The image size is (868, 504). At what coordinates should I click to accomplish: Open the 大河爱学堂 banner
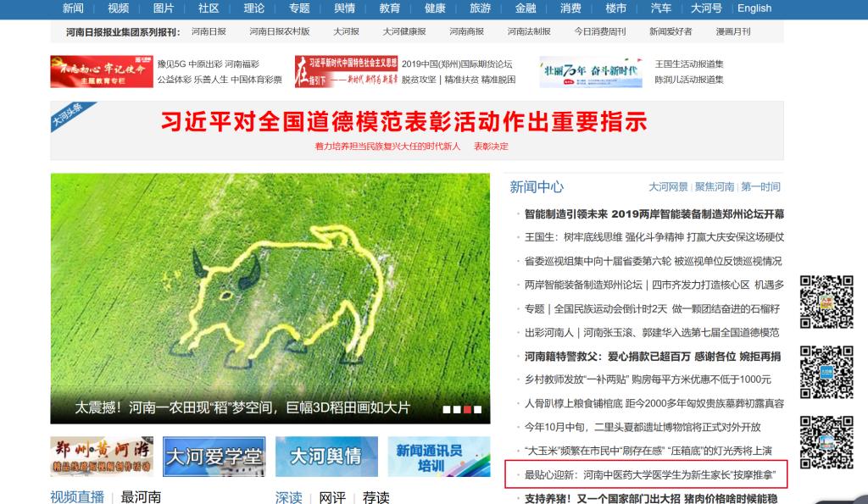(x=214, y=457)
